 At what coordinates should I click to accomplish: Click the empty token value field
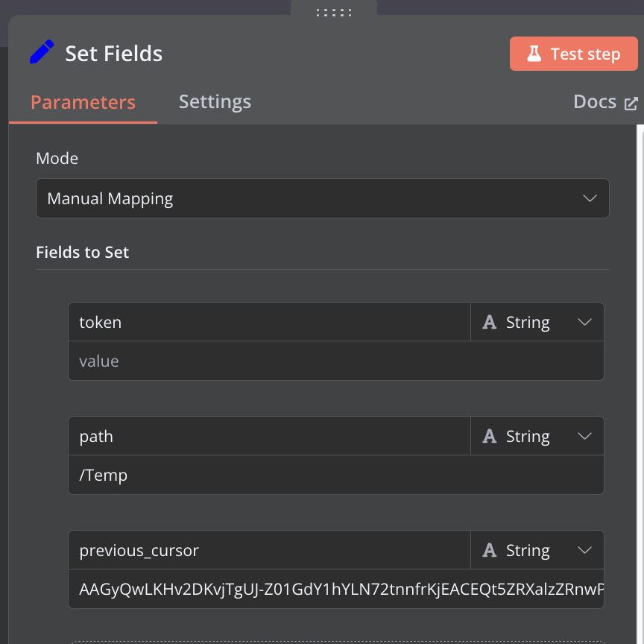(x=336, y=361)
